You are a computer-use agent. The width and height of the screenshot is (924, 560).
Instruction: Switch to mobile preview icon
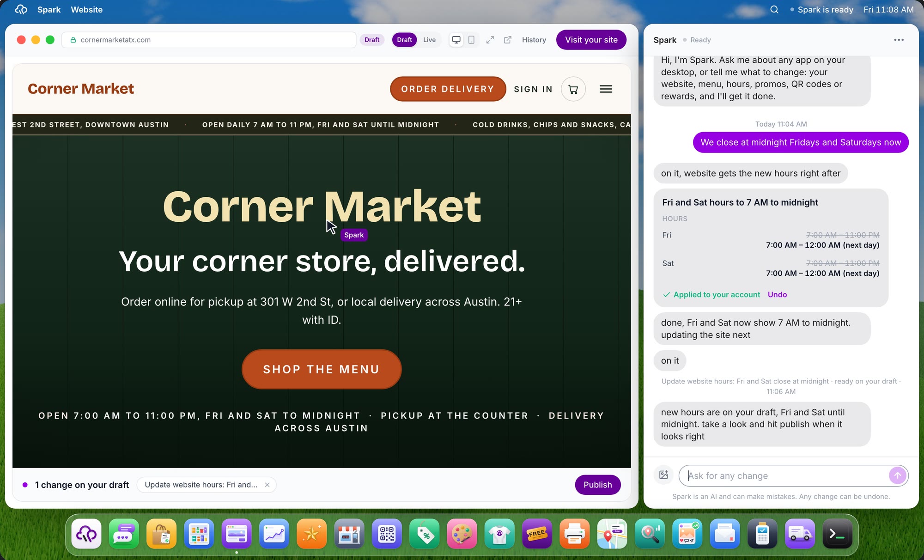click(471, 40)
